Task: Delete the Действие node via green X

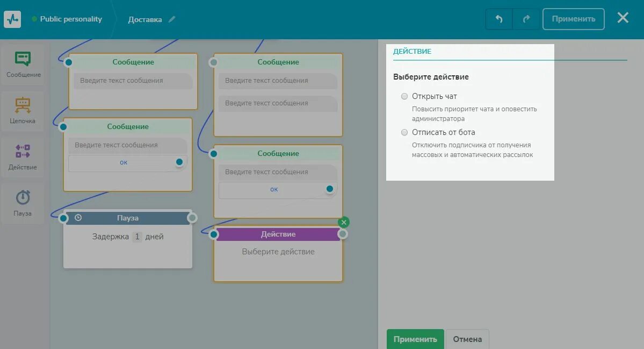Action: [344, 223]
